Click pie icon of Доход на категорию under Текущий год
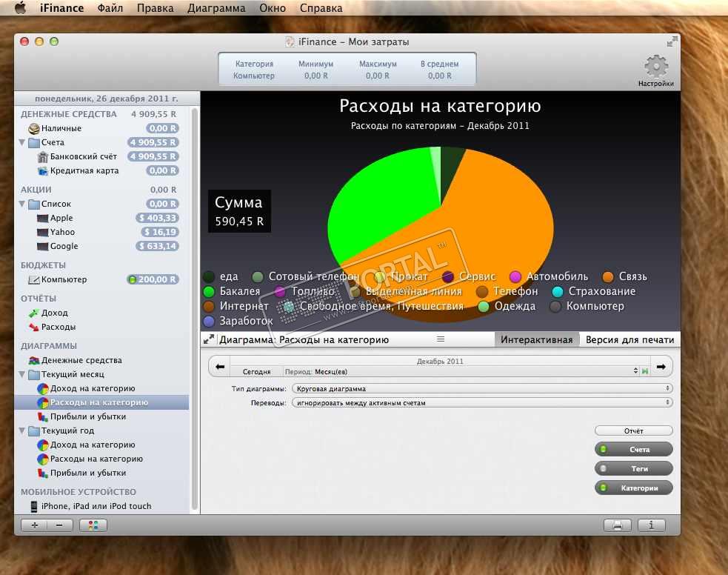 43,445
